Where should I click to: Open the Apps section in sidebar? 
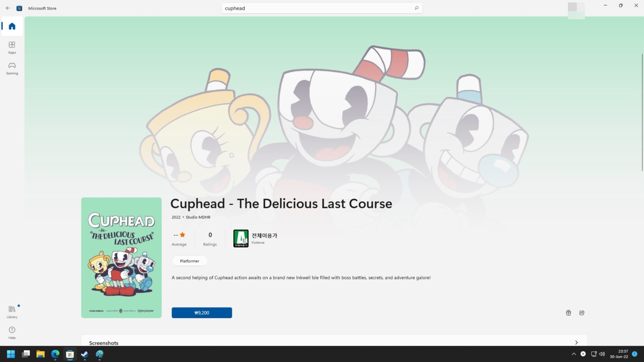point(12,47)
